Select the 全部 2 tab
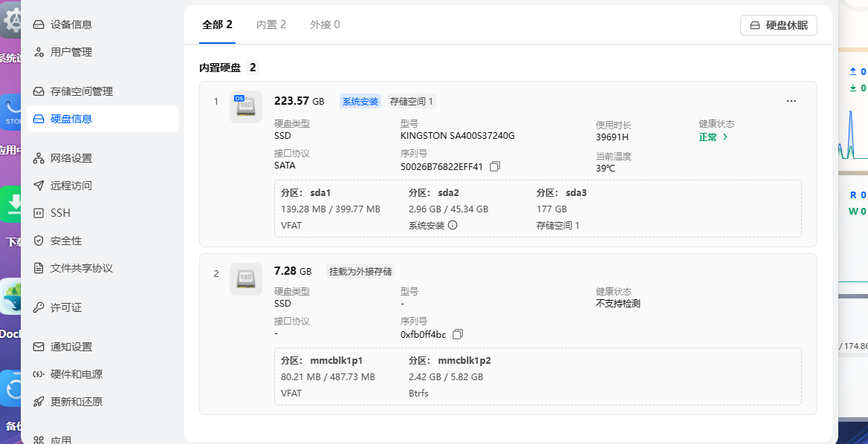868x444 pixels. pos(217,25)
